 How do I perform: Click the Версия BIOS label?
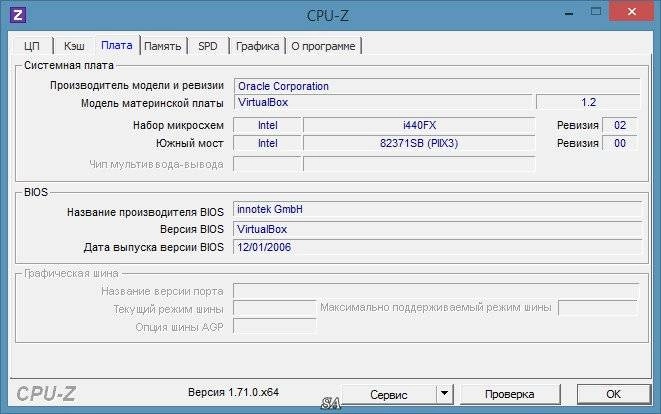click(x=192, y=229)
